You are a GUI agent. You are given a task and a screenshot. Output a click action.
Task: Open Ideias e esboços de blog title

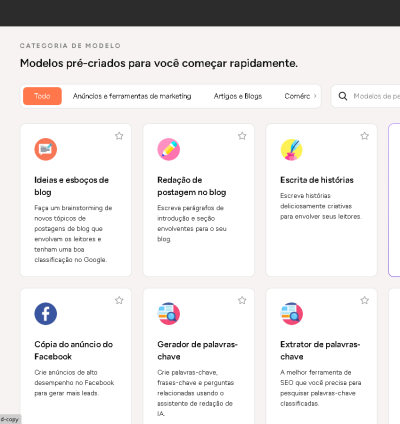pos(72,186)
